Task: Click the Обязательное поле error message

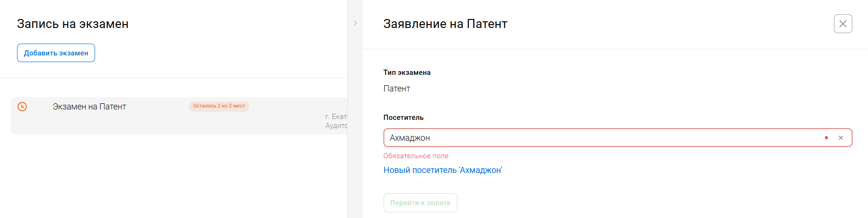Action: pos(415,156)
